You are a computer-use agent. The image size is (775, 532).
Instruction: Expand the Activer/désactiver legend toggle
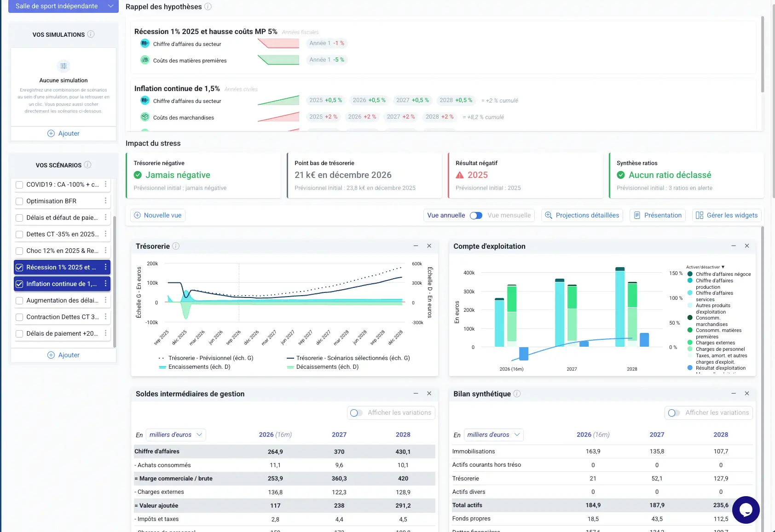click(706, 267)
